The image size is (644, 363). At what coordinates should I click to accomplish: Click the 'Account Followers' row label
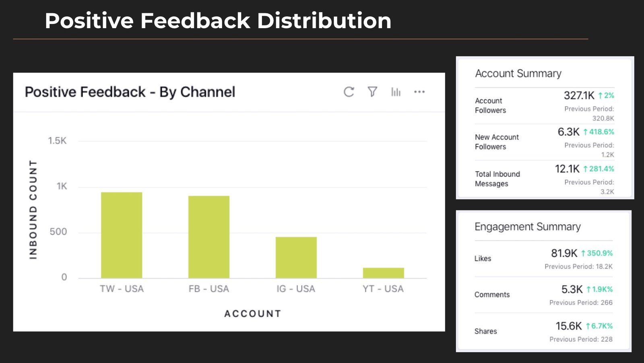[490, 105]
